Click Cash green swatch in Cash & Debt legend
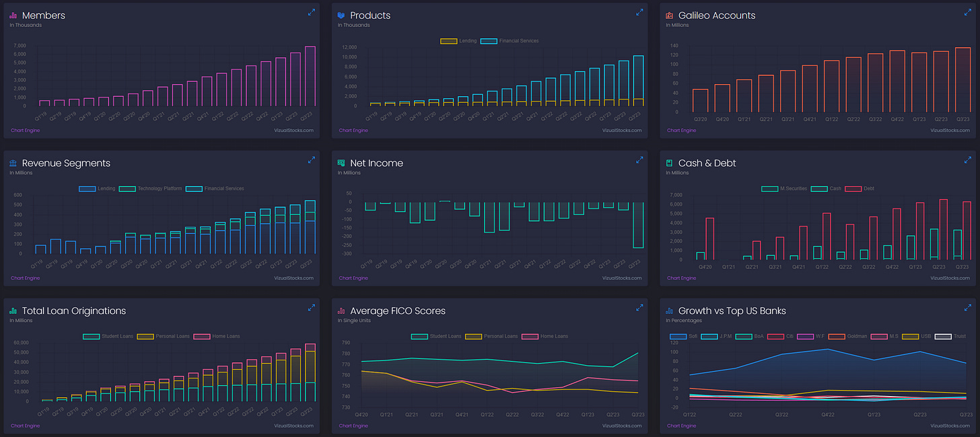This screenshot has width=980, height=437. click(x=820, y=189)
